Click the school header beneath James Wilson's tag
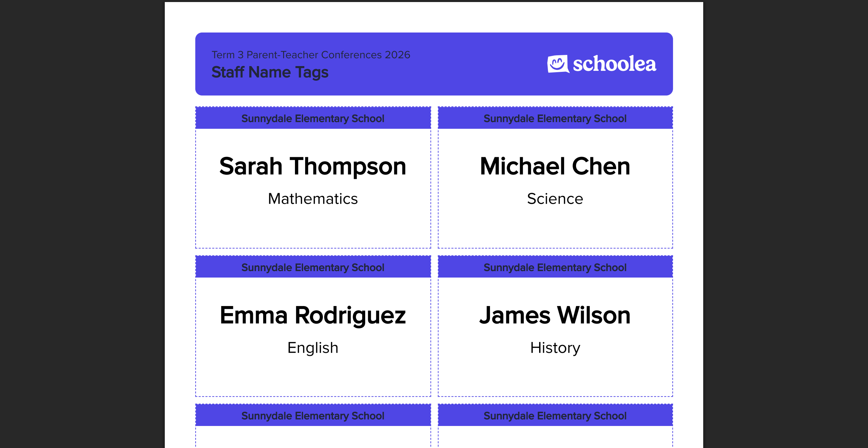Viewport: 868px width, 448px height. coord(555,416)
